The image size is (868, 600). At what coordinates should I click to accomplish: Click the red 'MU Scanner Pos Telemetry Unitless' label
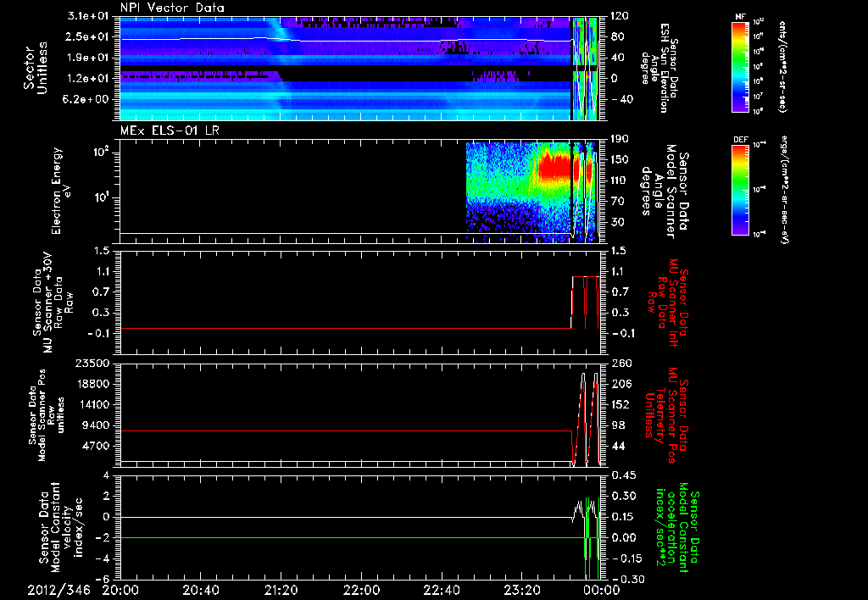click(x=667, y=415)
